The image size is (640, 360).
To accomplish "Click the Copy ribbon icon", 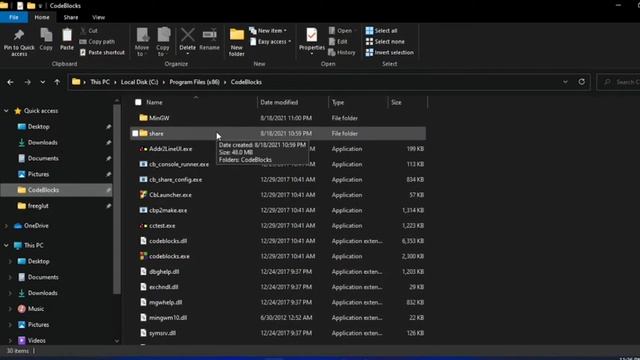I will point(46,35).
